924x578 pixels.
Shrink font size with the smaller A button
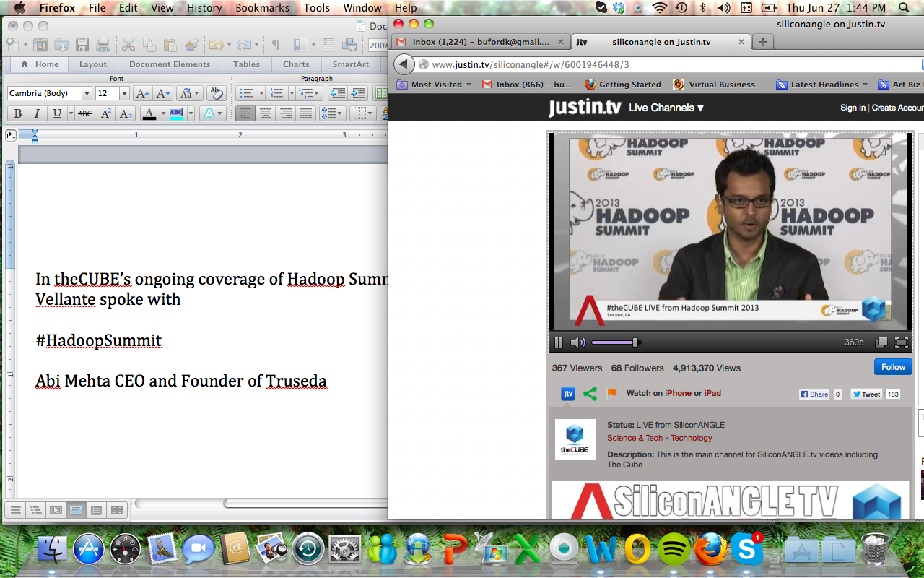162,93
